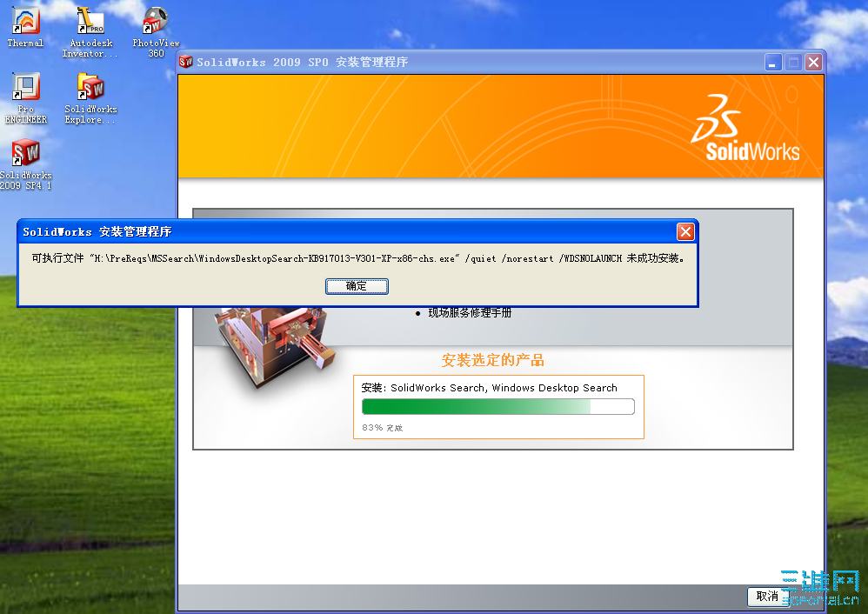The width and height of the screenshot is (868, 614).
Task: Close the SolidWorks 2009 SP0 installer window
Action: [x=813, y=62]
